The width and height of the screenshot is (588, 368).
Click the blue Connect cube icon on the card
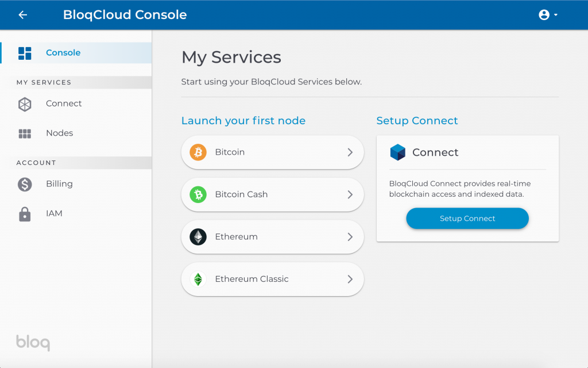(396, 152)
